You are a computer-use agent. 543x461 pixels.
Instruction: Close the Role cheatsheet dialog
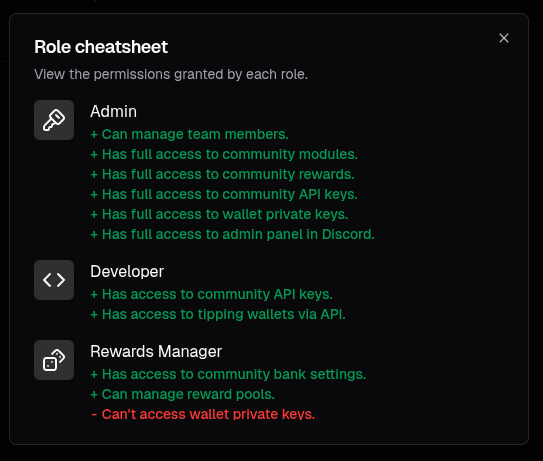pyautogui.click(x=504, y=38)
